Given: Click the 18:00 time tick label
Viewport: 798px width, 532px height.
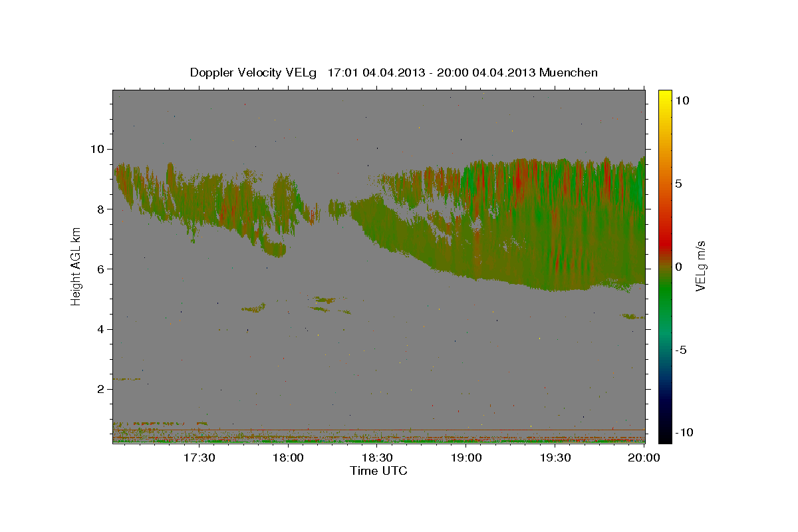Looking at the screenshot, I should coord(288,458).
